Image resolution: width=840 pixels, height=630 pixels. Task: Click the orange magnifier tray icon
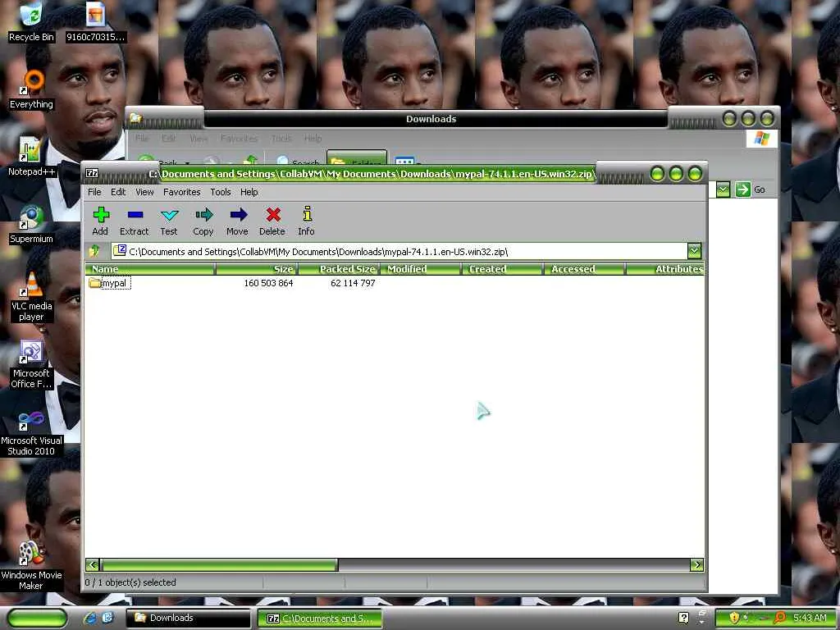[x=781, y=618]
